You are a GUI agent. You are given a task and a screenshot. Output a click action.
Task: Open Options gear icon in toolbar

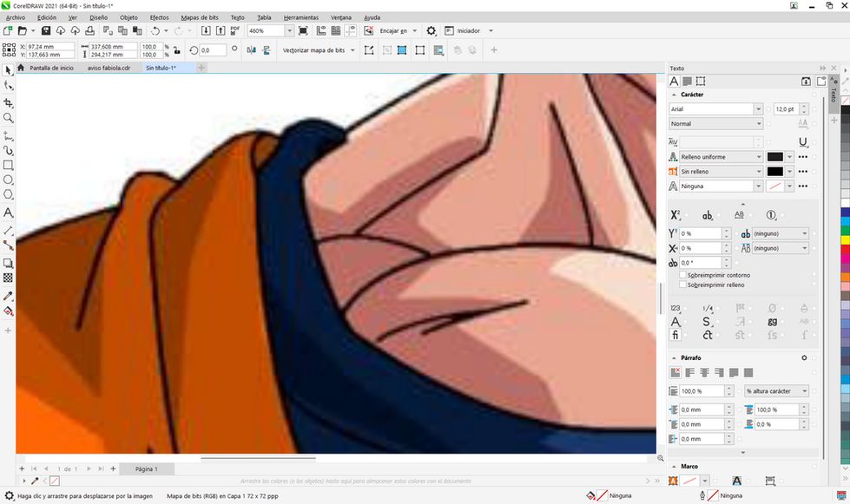(x=431, y=31)
